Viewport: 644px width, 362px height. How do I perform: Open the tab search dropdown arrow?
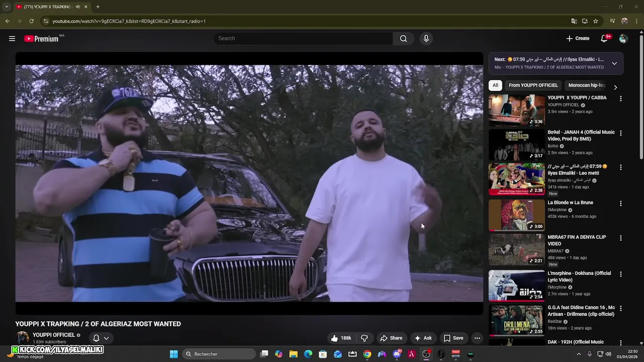click(6, 7)
